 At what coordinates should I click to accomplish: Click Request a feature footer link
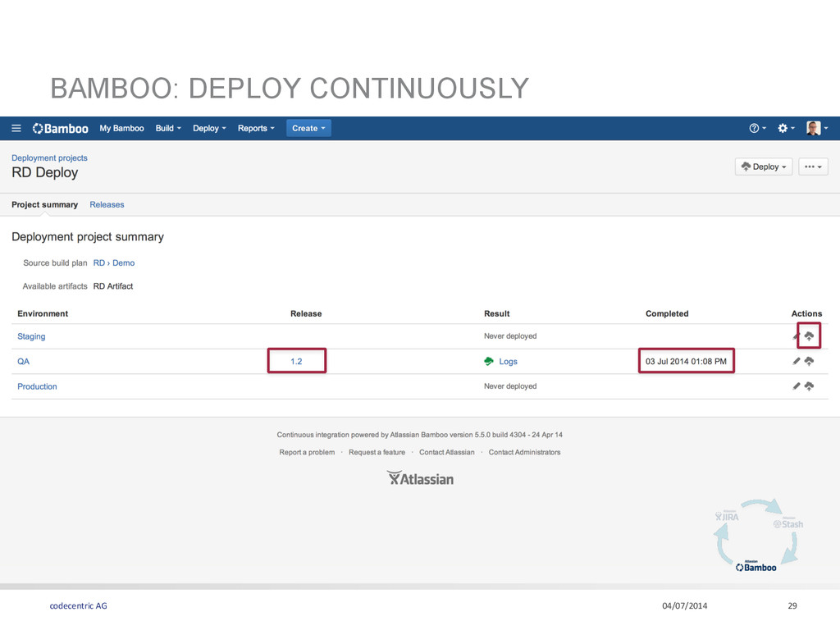(x=377, y=452)
